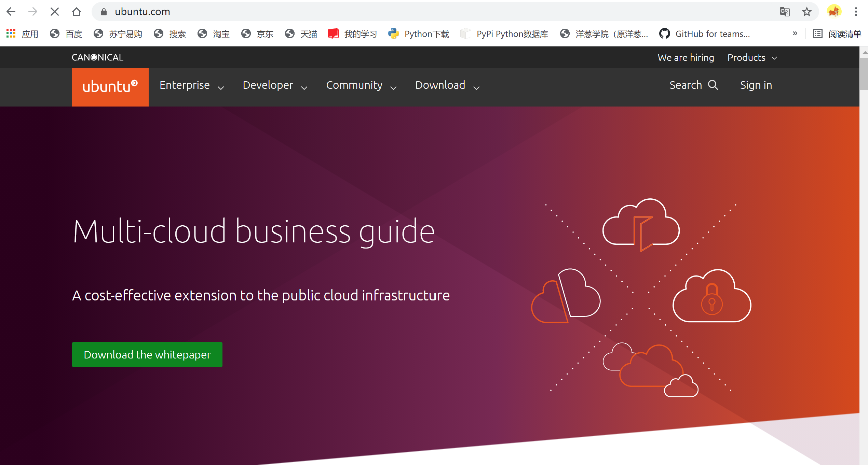Image resolution: width=868 pixels, height=465 pixels.
Task: Expand the Enterprise navigation menu
Action: pos(192,85)
